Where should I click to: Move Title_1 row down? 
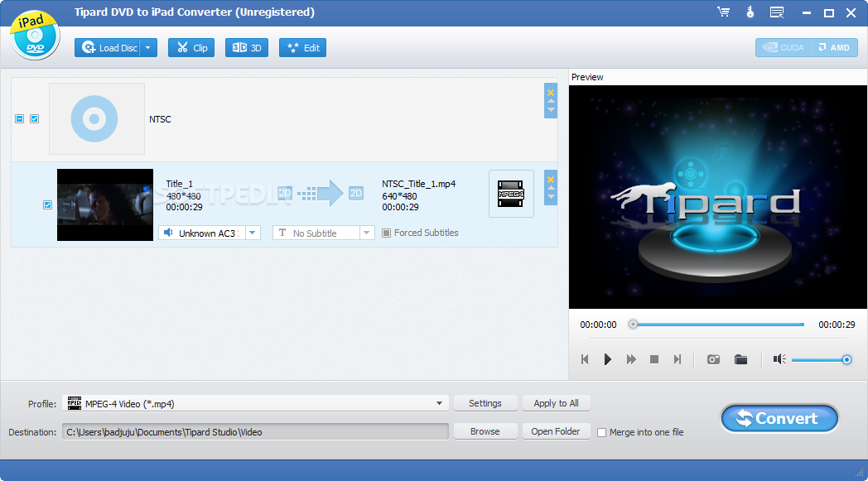tap(551, 196)
